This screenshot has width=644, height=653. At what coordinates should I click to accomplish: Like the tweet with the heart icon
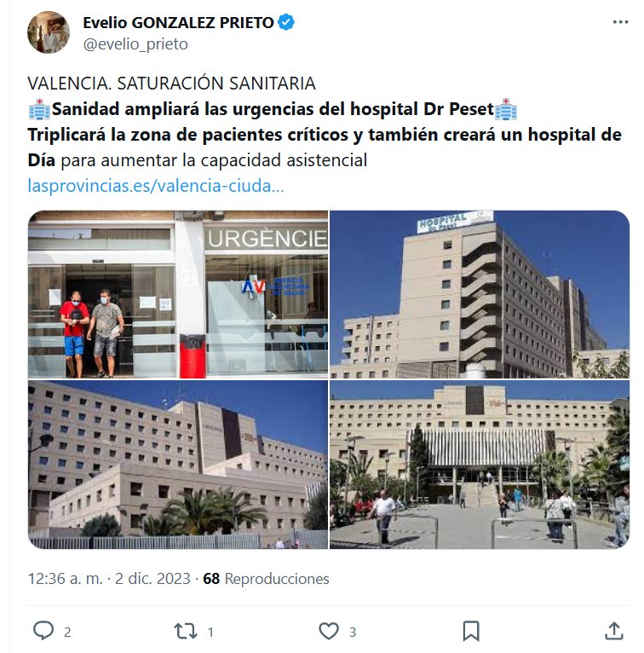(x=329, y=631)
